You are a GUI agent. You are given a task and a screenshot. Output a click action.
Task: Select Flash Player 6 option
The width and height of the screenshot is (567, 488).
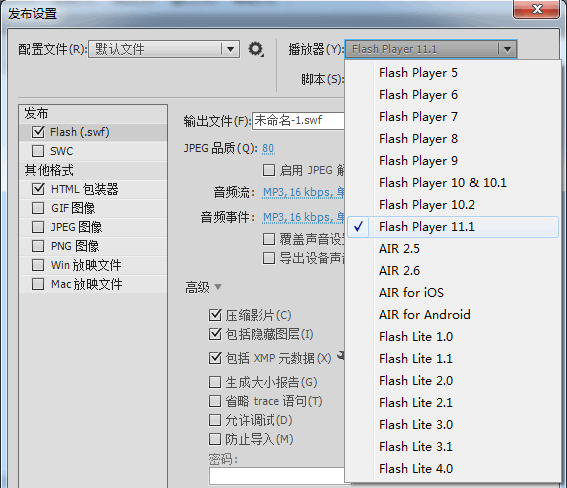453,95
